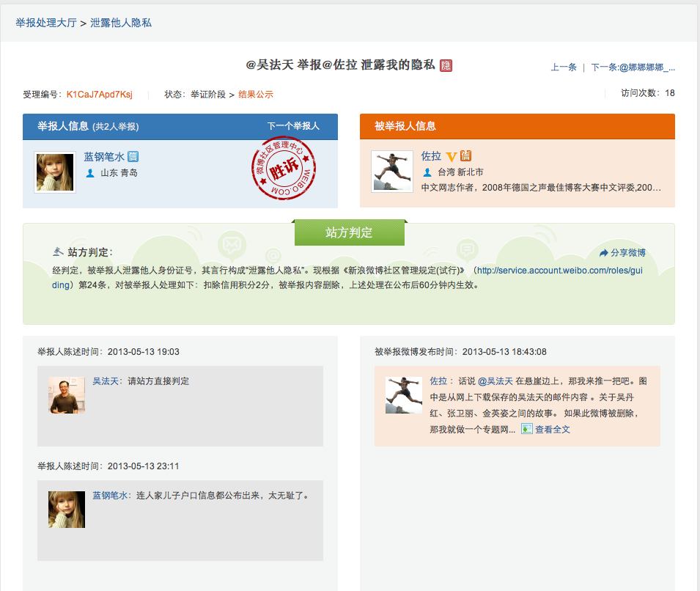Go to 上一条 previous report
700x591 pixels.
pyautogui.click(x=564, y=67)
